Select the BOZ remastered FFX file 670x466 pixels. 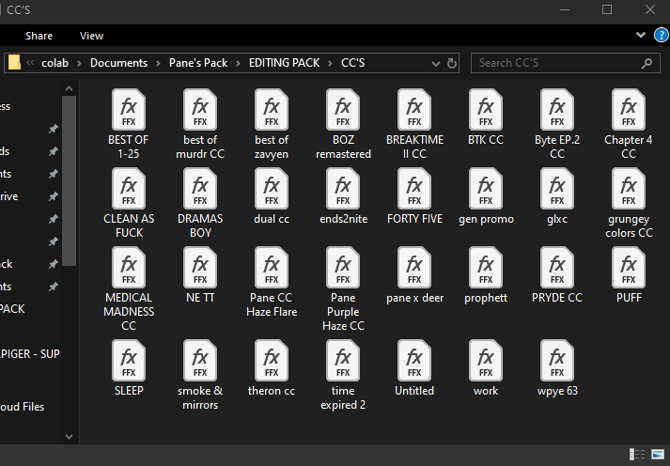click(343, 124)
